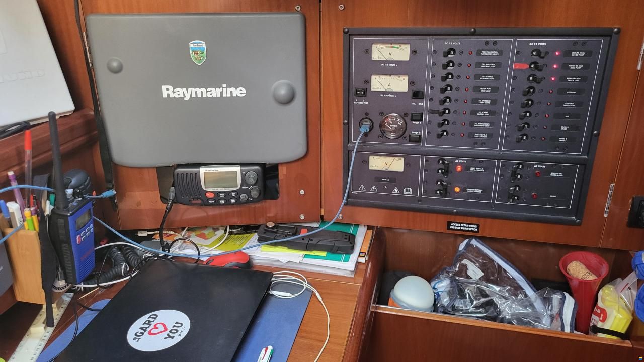Click the Raymarine logo on the grey cover
The width and height of the screenshot is (644, 362).
tap(204, 92)
